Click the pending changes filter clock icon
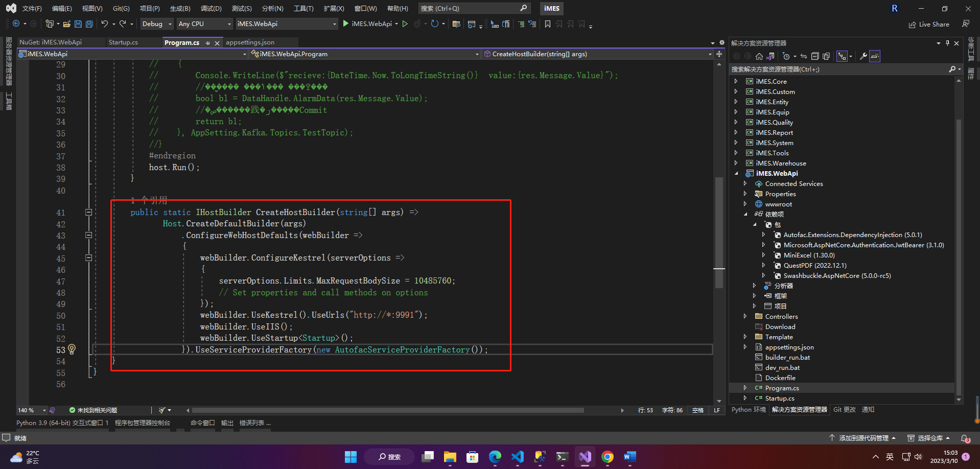The width and height of the screenshot is (980, 469). 786,56
